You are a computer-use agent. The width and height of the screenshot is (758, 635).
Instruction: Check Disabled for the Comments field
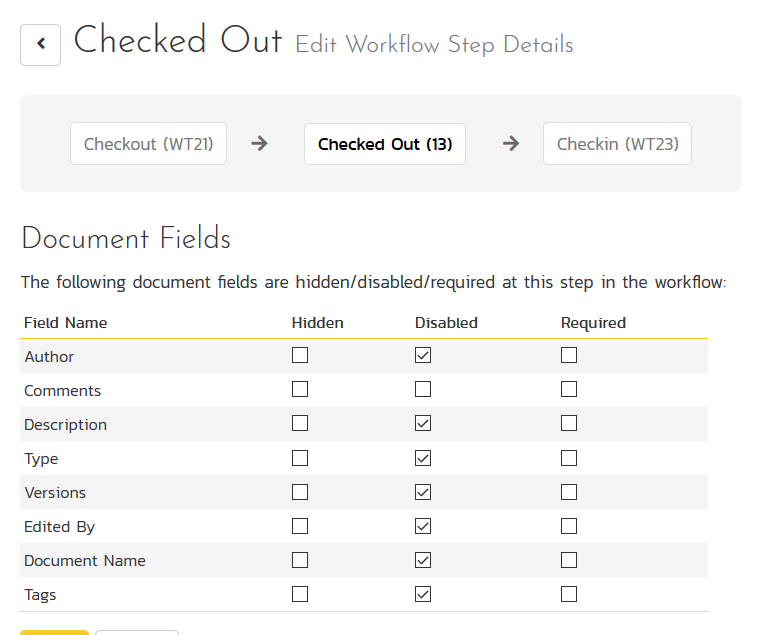point(423,389)
